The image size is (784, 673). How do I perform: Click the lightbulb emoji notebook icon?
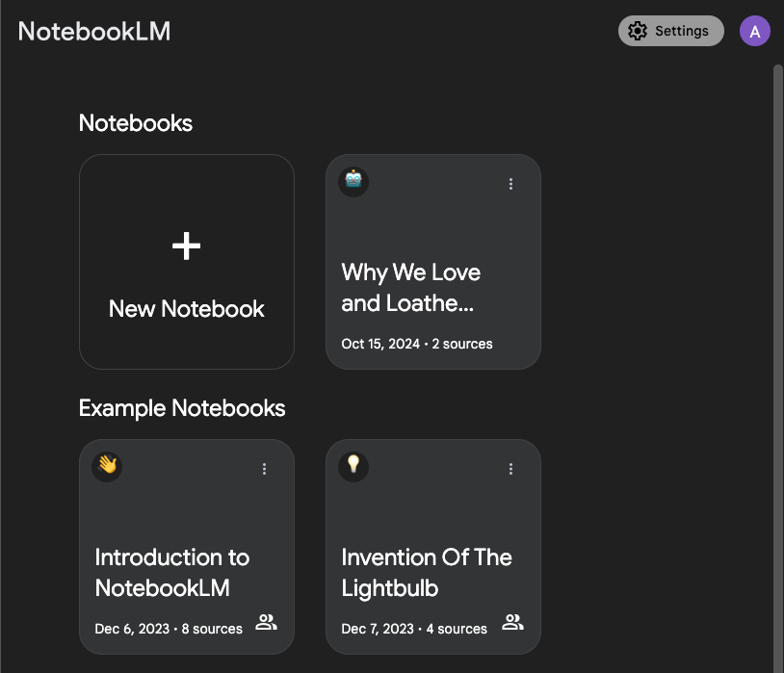coord(353,467)
